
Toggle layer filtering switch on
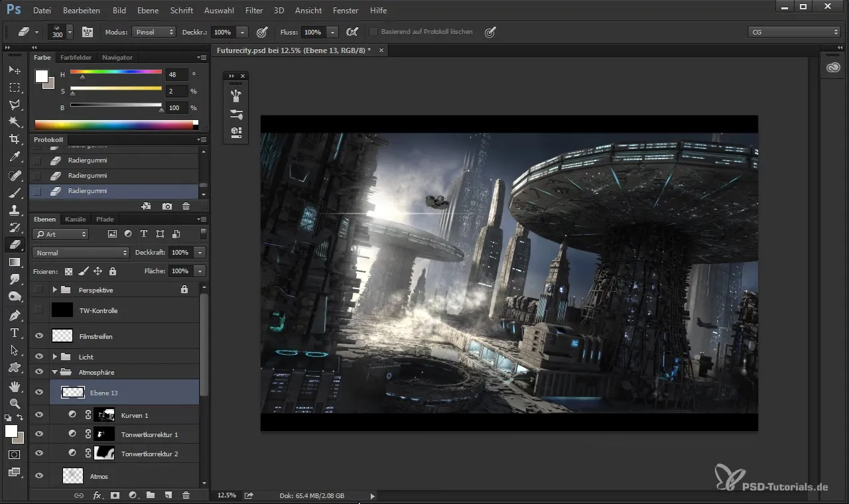pyautogui.click(x=203, y=233)
